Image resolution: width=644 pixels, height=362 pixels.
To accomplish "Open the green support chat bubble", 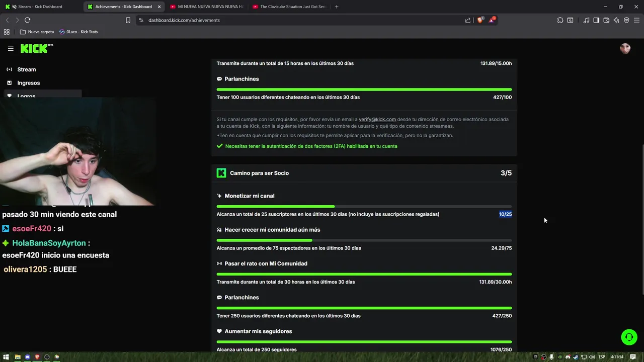I will (x=629, y=337).
